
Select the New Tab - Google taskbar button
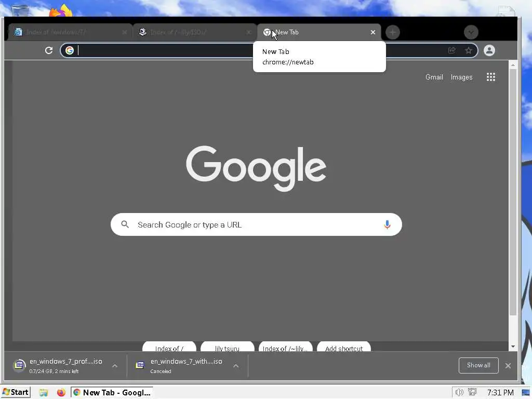[112, 393]
